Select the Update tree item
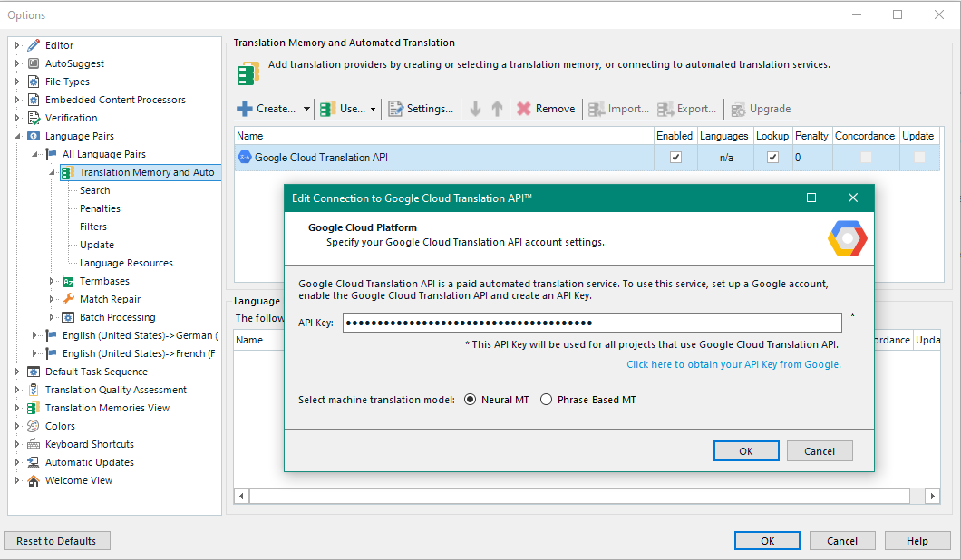The width and height of the screenshot is (961, 560). click(97, 245)
